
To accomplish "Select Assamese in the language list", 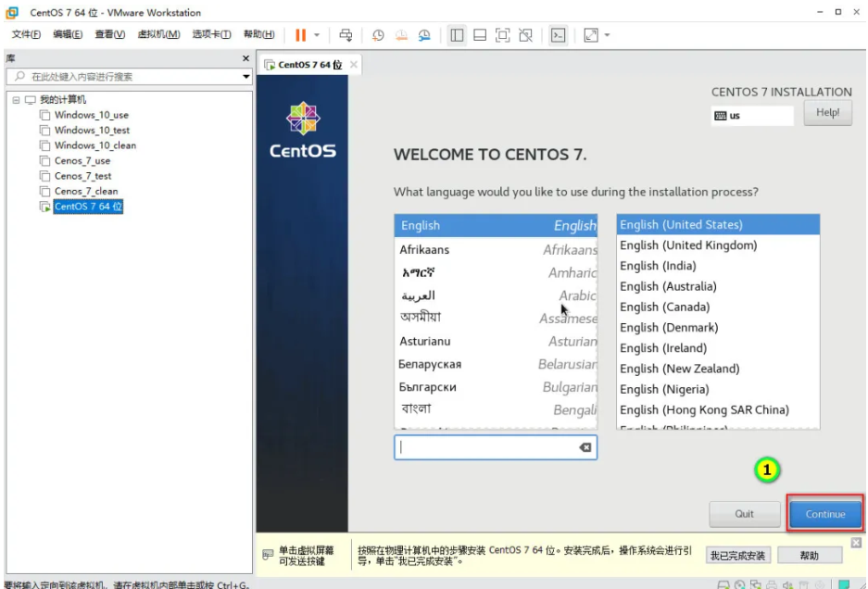I will pos(496,319).
